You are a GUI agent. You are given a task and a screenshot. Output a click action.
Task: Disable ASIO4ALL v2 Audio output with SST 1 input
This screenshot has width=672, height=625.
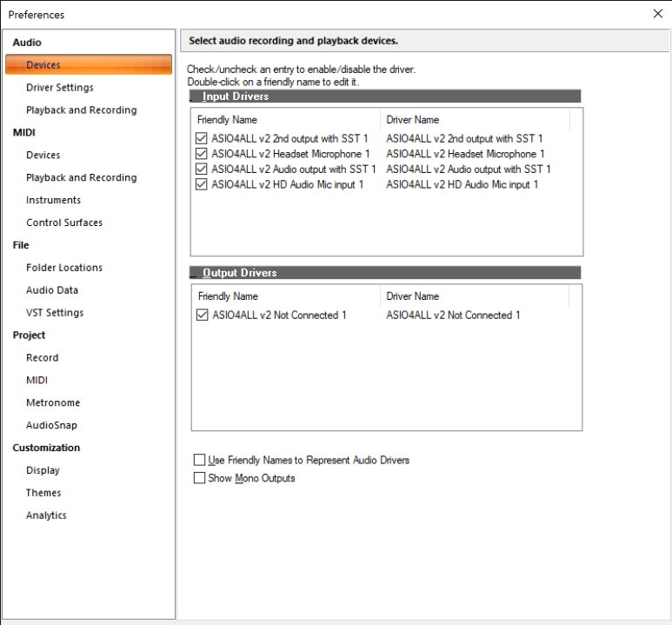pos(201,169)
